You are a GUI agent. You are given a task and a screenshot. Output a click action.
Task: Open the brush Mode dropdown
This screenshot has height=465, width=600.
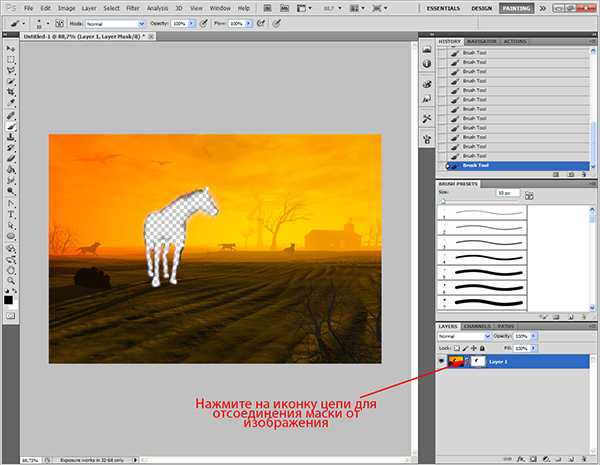coord(115,24)
